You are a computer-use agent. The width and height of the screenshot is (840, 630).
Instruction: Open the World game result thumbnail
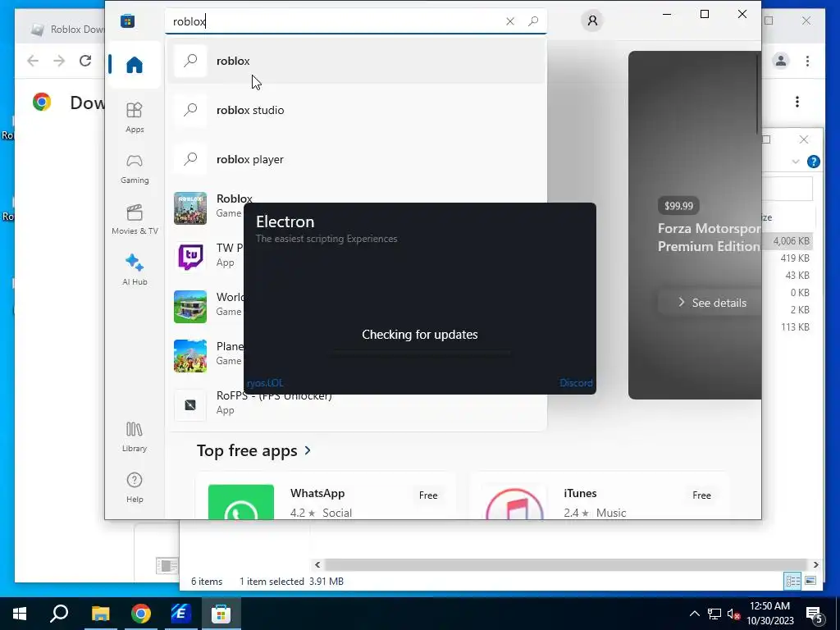pos(190,307)
